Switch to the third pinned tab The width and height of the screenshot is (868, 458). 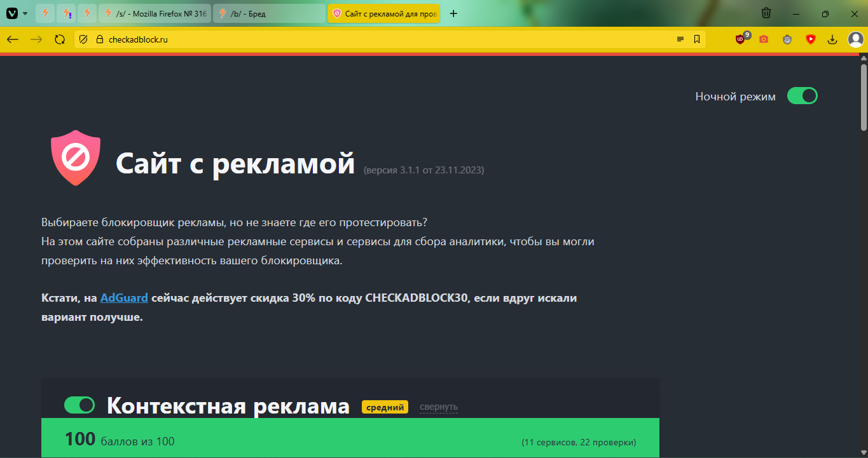(x=87, y=13)
